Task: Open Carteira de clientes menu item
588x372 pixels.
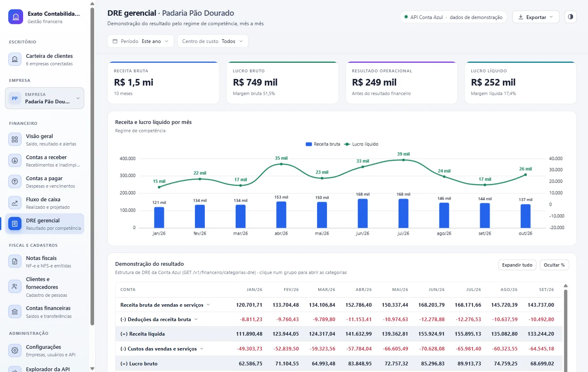Action: (x=45, y=59)
